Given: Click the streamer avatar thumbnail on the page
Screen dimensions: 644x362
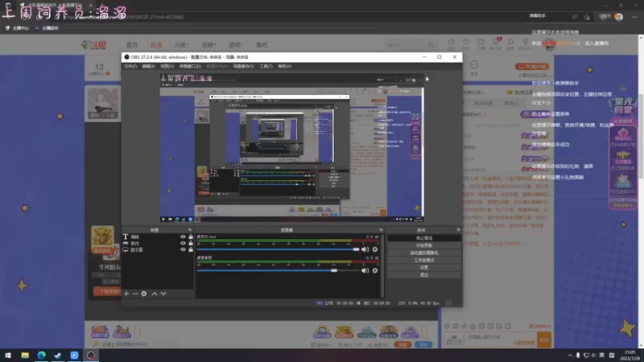Looking at the screenshot, I should pos(103,105).
